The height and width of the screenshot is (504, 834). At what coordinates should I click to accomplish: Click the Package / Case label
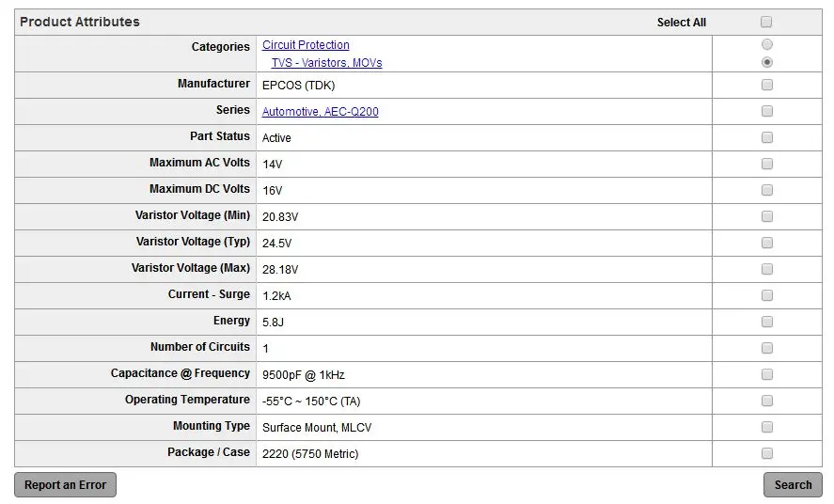coord(209,452)
